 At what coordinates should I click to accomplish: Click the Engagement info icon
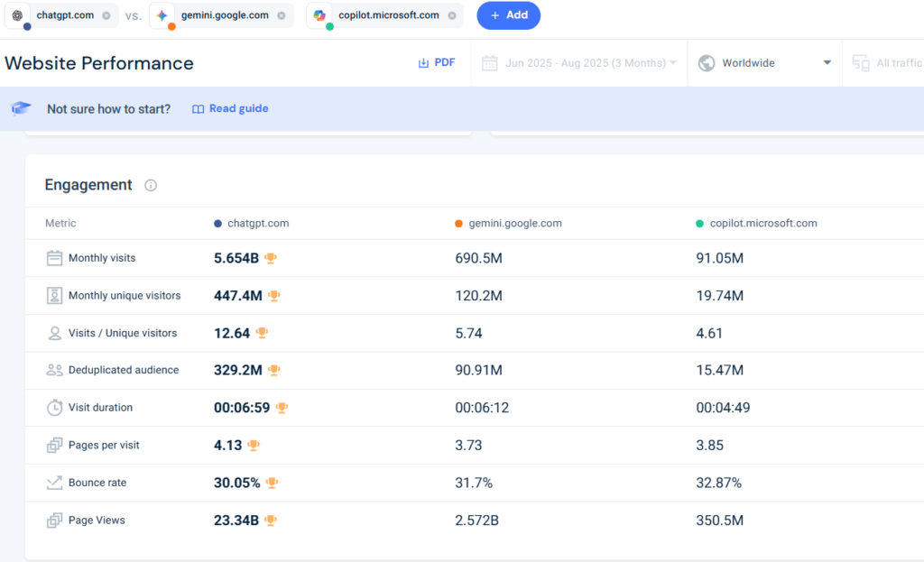click(151, 186)
